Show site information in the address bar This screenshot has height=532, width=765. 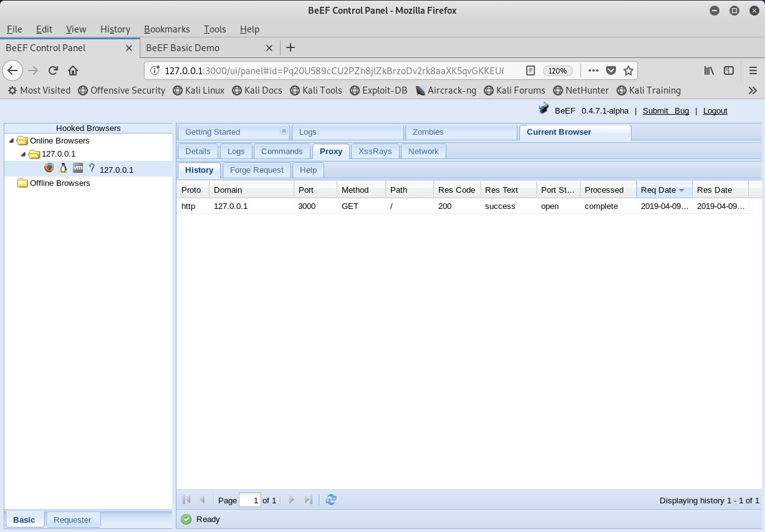tap(155, 70)
